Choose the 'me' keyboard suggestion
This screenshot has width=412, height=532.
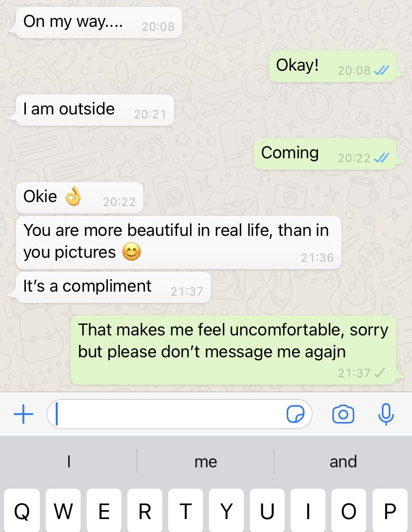[206, 461]
